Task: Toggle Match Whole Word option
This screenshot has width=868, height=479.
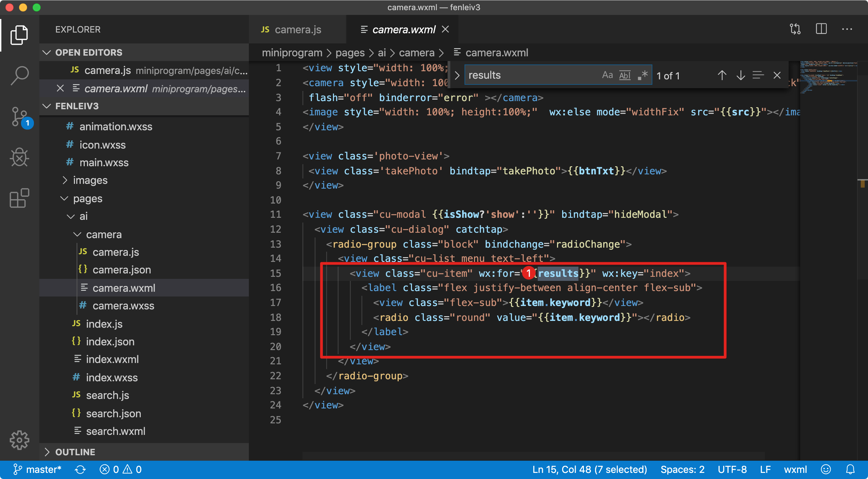Action: click(625, 75)
